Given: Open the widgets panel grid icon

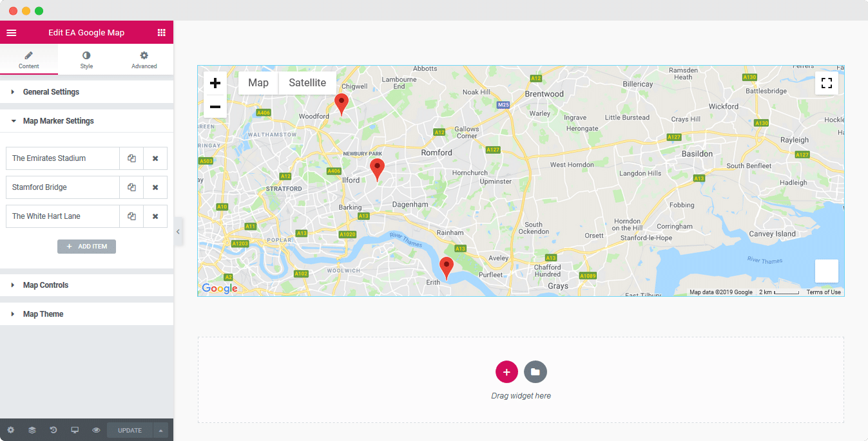Looking at the screenshot, I should (162, 32).
